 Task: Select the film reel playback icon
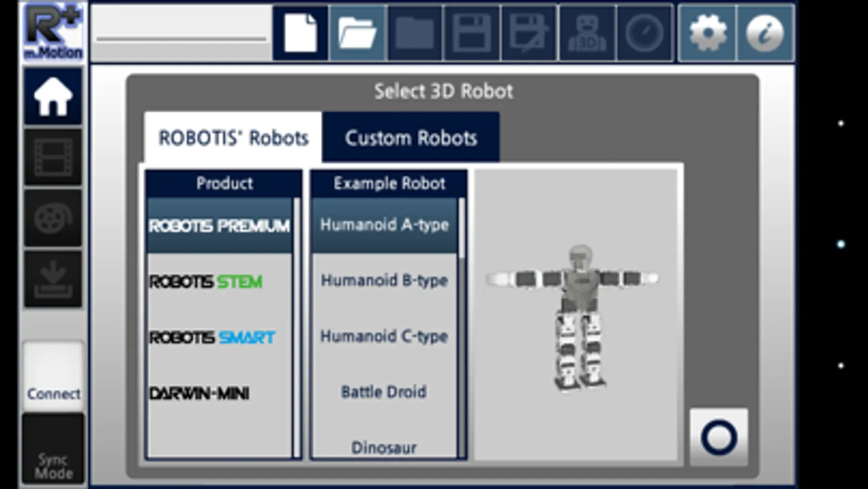(53, 218)
